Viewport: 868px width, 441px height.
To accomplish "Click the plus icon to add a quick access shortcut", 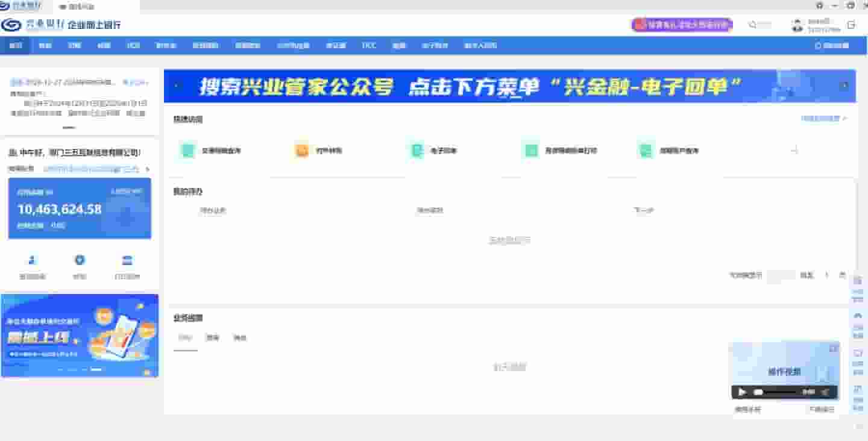I will pyautogui.click(x=794, y=151).
